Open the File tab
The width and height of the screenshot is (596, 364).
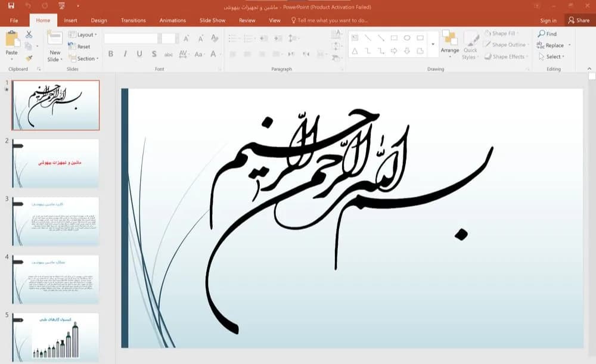pyautogui.click(x=14, y=20)
